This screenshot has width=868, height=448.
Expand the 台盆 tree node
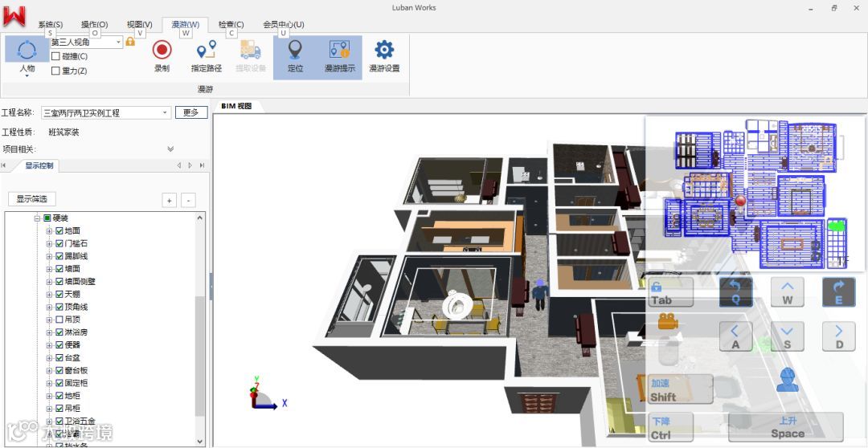pyautogui.click(x=49, y=358)
